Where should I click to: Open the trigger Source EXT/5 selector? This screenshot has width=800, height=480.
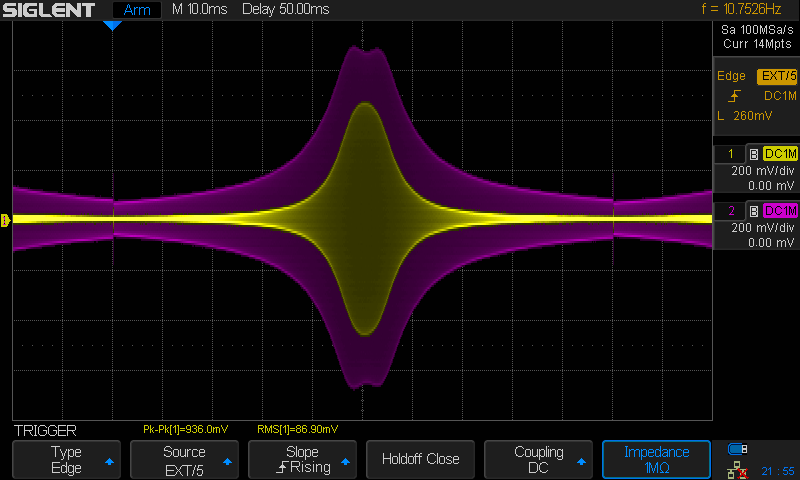pos(184,459)
